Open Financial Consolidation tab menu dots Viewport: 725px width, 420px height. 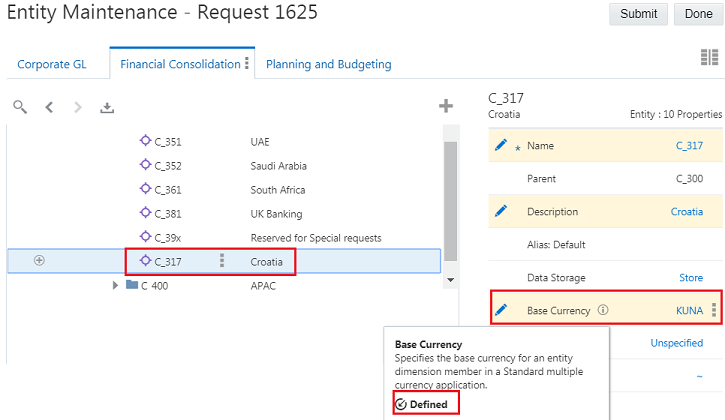[x=247, y=64]
